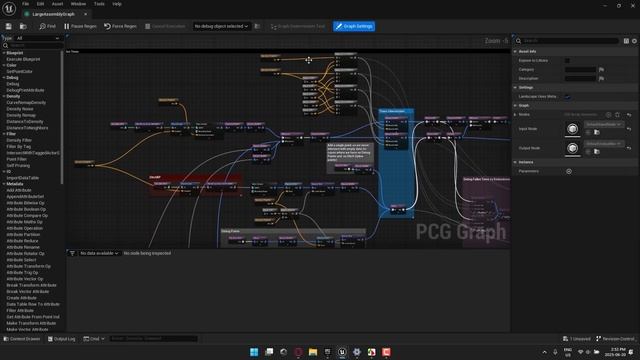This screenshot has width=640, height=360.
Task: Select Attribute Rename in the palette
Action: [23, 247]
